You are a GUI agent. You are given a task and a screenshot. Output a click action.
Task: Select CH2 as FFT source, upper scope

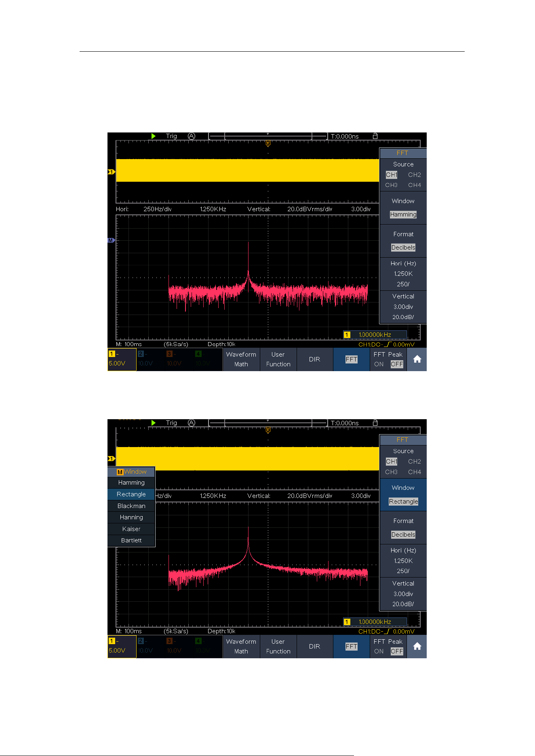click(x=415, y=175)
